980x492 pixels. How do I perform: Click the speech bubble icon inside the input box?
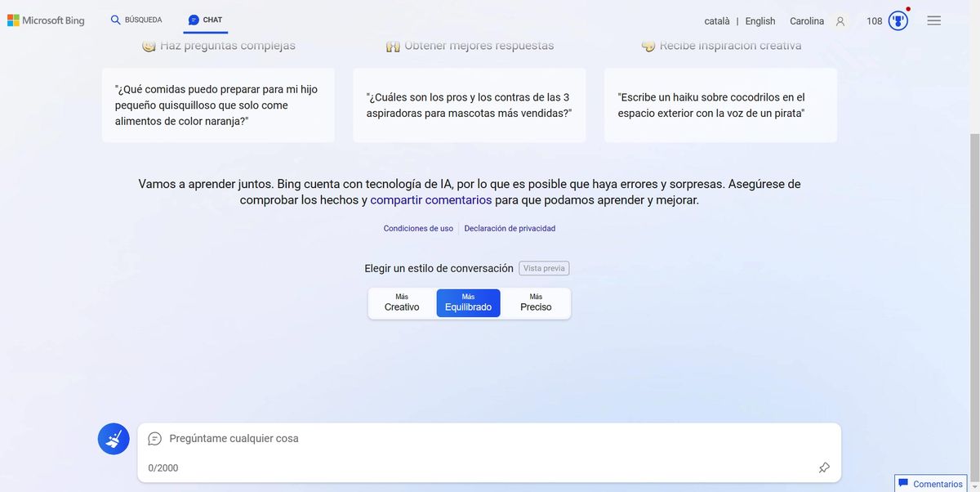pos(154,438)
